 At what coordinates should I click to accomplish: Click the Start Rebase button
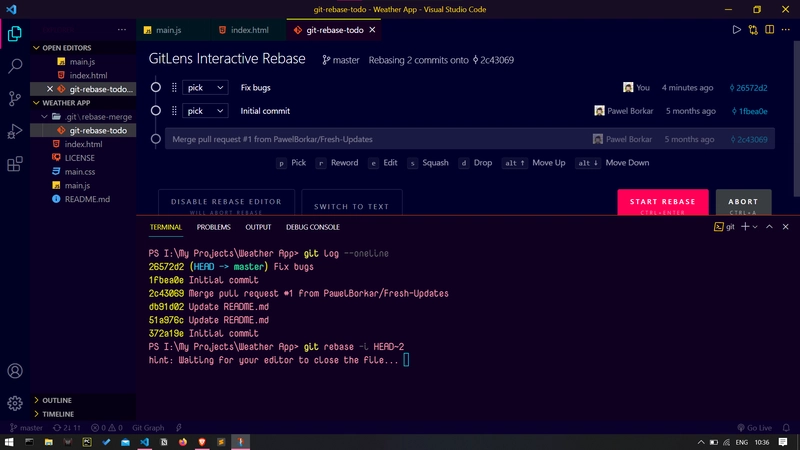click(x=663, y=202)
